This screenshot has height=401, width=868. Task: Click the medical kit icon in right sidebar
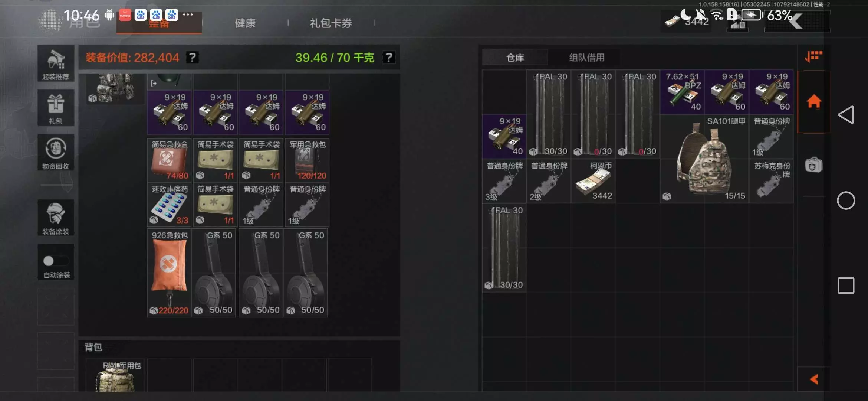pos(813,165)
